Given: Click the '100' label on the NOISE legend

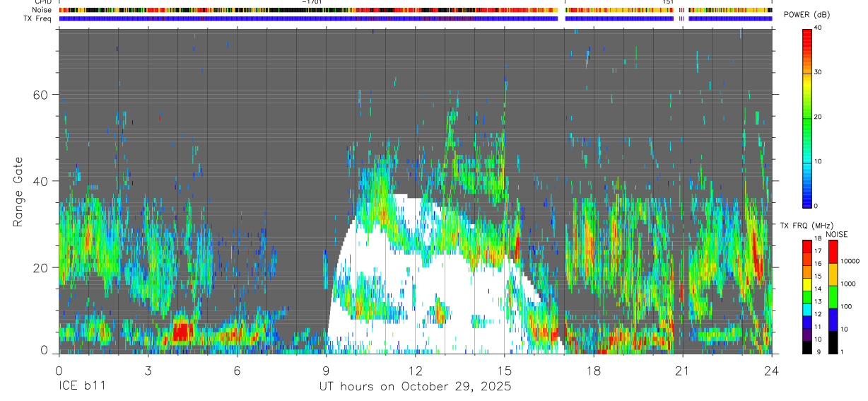Looking at the screenshot, I should 846,306.
